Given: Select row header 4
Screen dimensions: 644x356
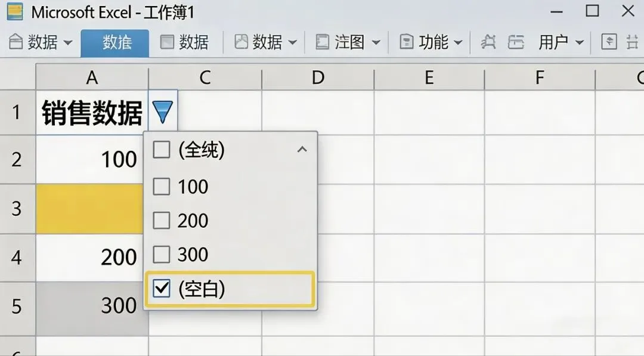Looking at the screenshot, I should (17, 258).
